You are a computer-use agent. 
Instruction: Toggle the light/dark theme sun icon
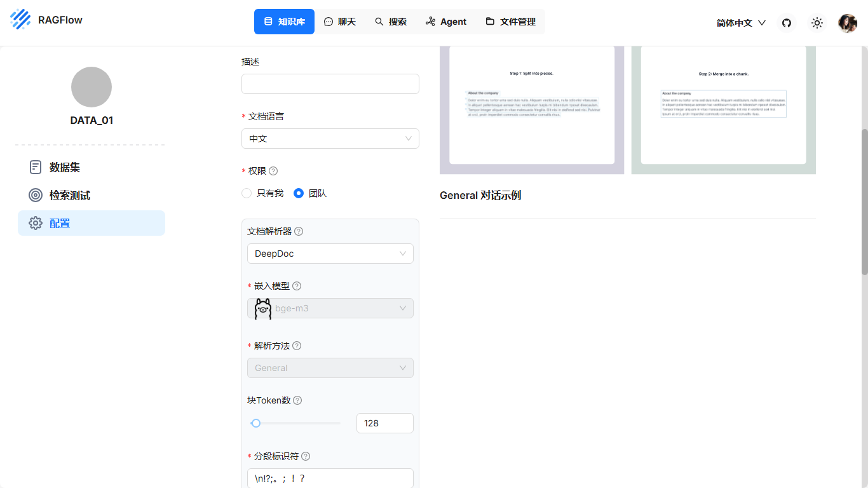pos(817,23)
